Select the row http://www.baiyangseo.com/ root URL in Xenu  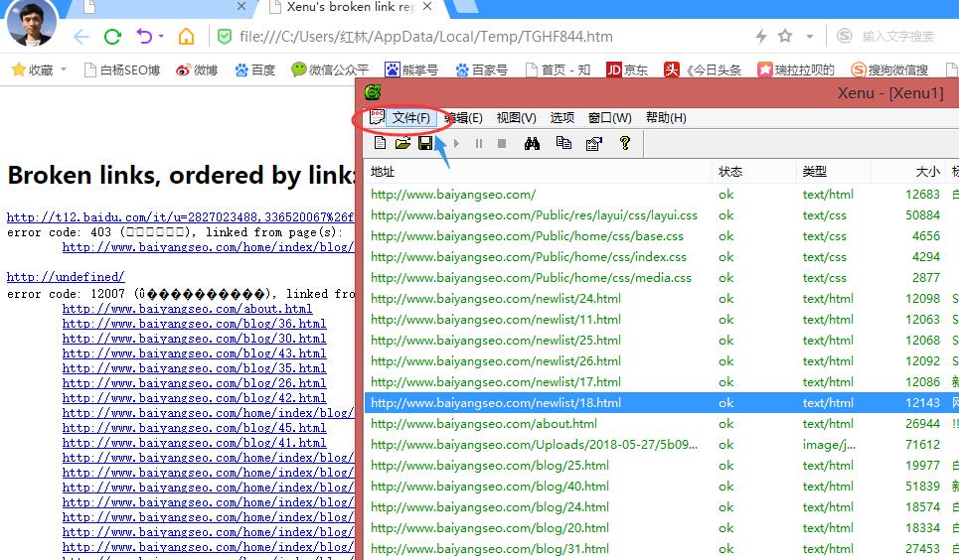click(x=662, y=195)
